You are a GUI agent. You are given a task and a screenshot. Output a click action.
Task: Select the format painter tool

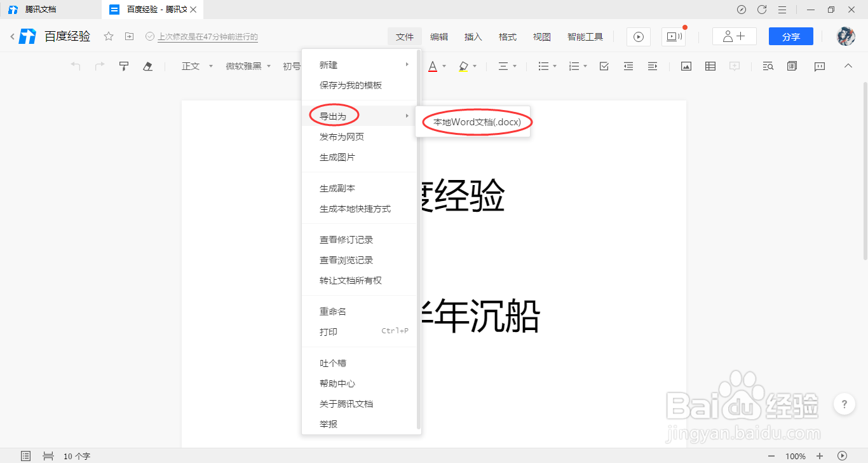tap(124, 66)
